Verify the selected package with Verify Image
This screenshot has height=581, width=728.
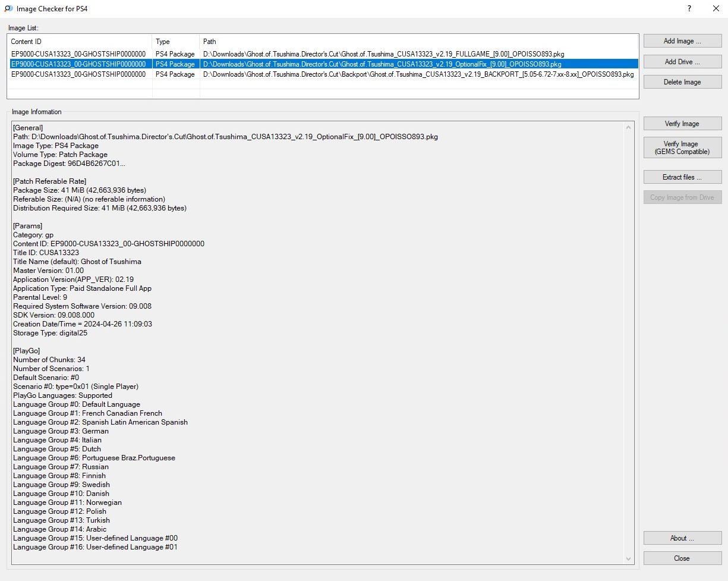(682, 124)
